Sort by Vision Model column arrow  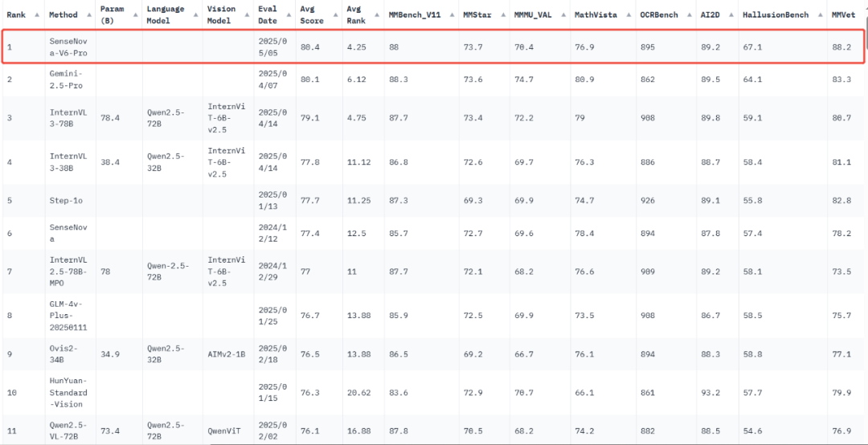point(246,15)
